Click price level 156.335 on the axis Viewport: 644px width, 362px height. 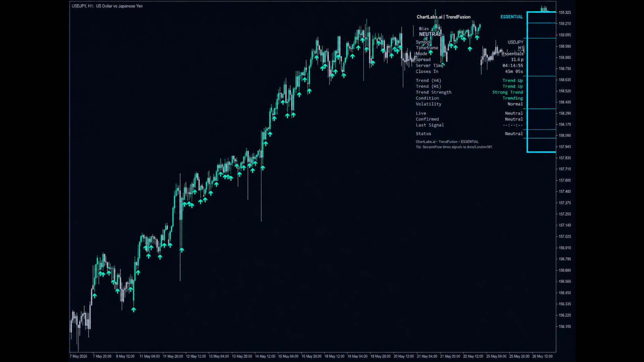(565, 304)
